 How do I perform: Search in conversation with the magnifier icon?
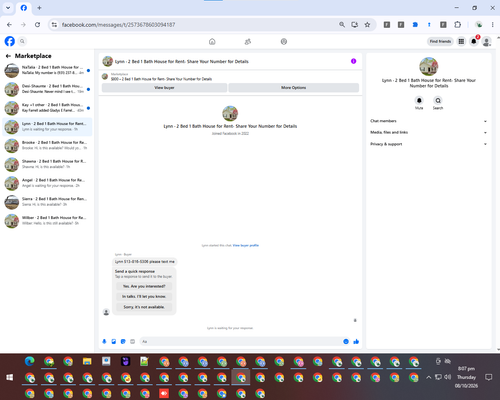tap(438, 100)
